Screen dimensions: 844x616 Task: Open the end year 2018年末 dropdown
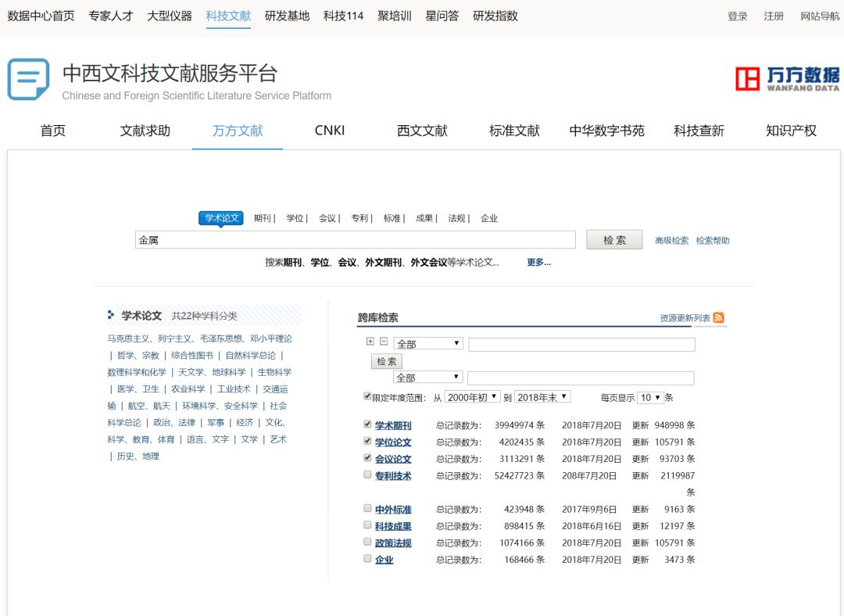pyautogui.click(x=542, y=397)
